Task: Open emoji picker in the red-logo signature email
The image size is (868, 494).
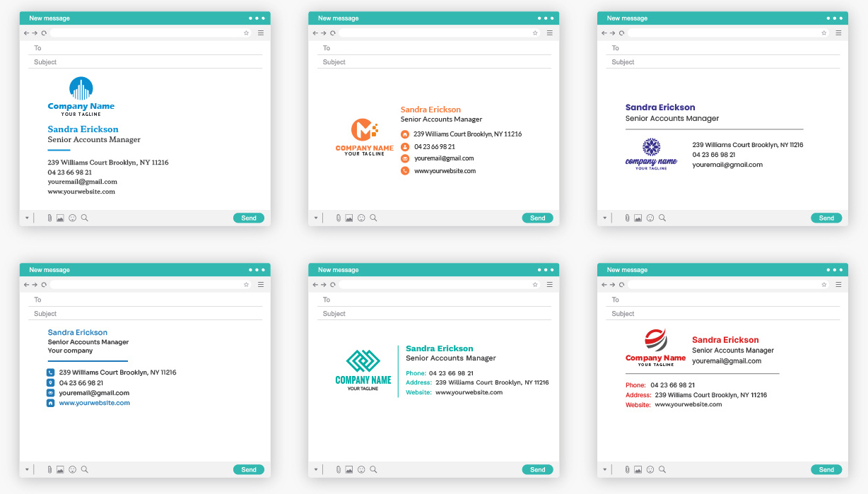Action: (x=650, y=470)
